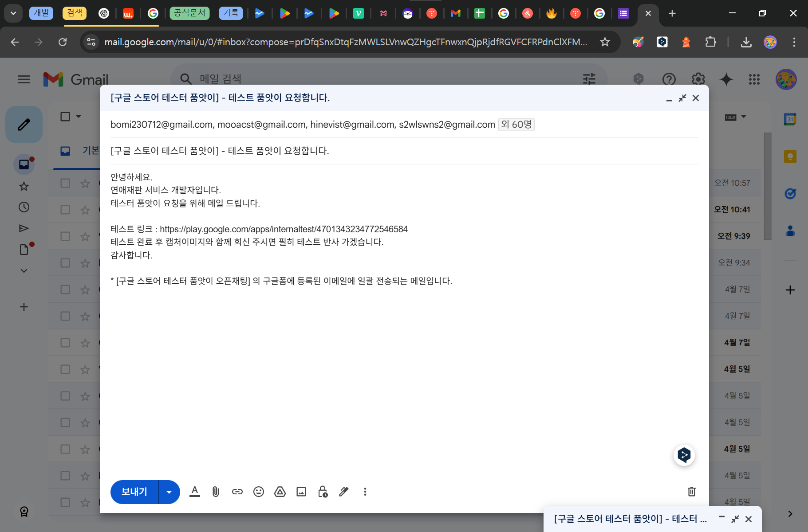Viewport: 808px width, 532px height.
Task: Switch to the 공식문서 tab group
Action: (189, 13)
